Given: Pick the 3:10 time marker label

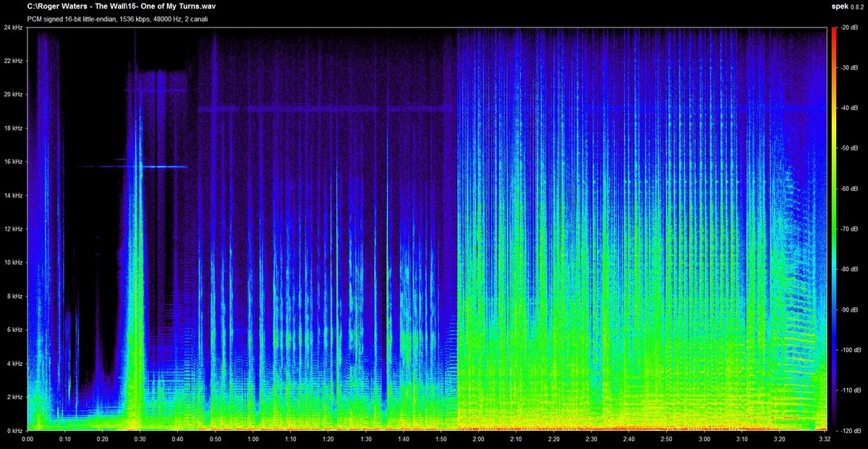Looking at the screenshot, I should pos(742,439).
